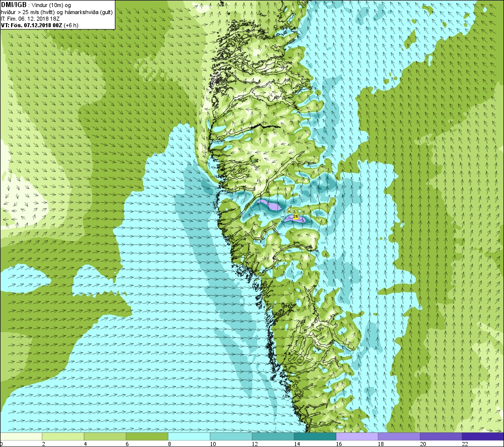
Task: Click the "DMI/IGB" title text
Action: coord(14,5)
